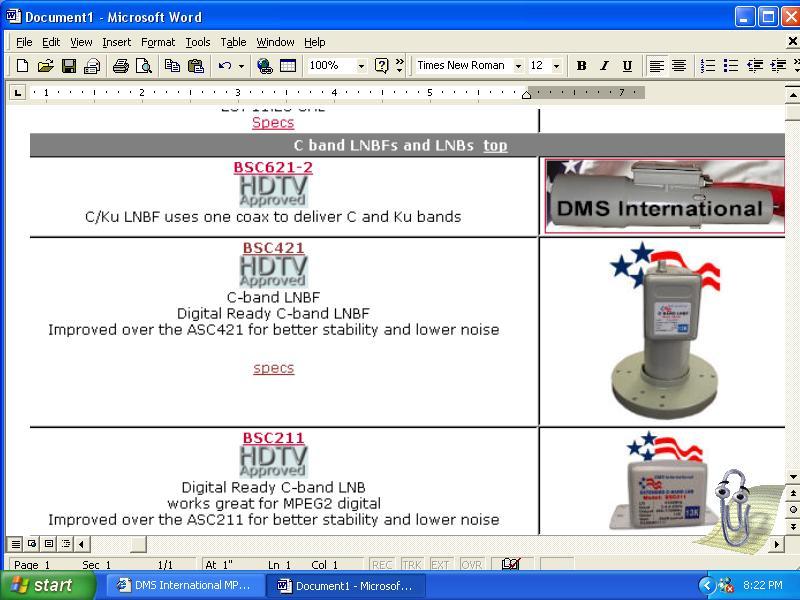Toggle underline formatting
Screen dimensions: 800x600
point(628,66)
